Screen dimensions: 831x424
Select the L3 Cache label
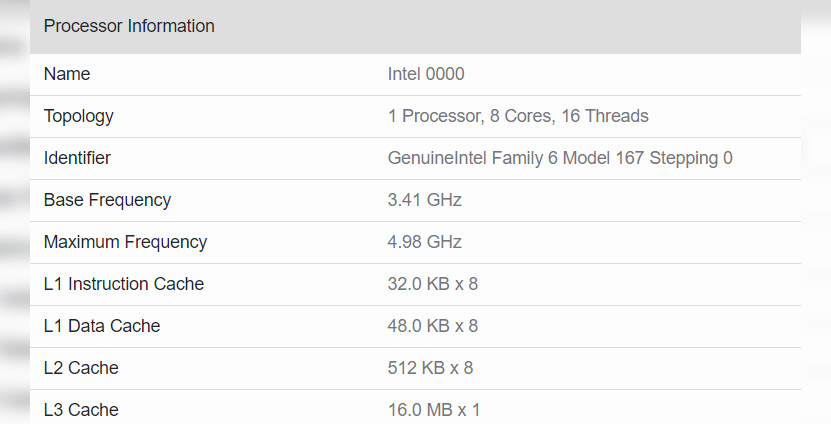coord(81,410)
